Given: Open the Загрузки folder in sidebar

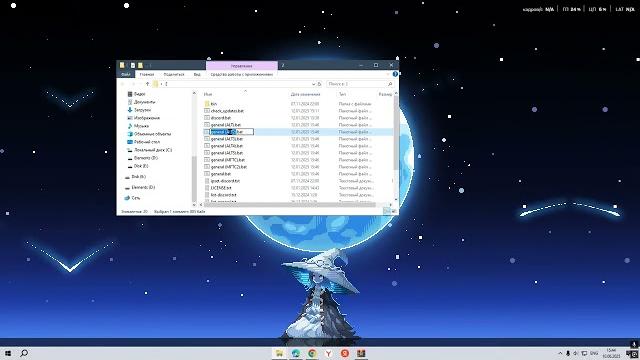Looking at the screenshot, I should 142,110.
